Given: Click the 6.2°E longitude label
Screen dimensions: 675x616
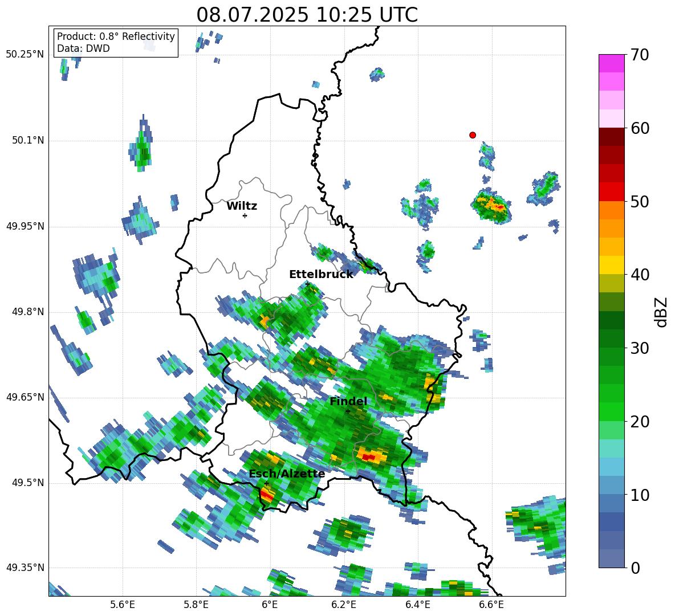Looking at the screenshot, I should coord(344,605).
